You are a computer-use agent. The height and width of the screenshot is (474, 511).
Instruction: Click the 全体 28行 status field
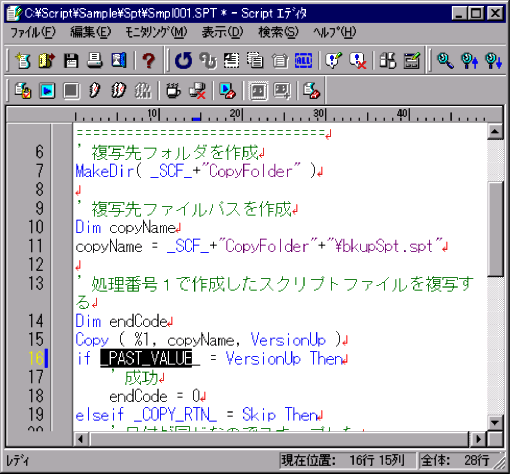coord(458,461)
